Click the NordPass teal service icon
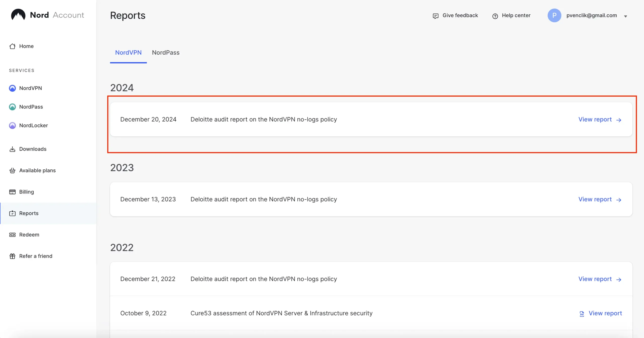This screenshot has width=644, height=338. [12, 107]
